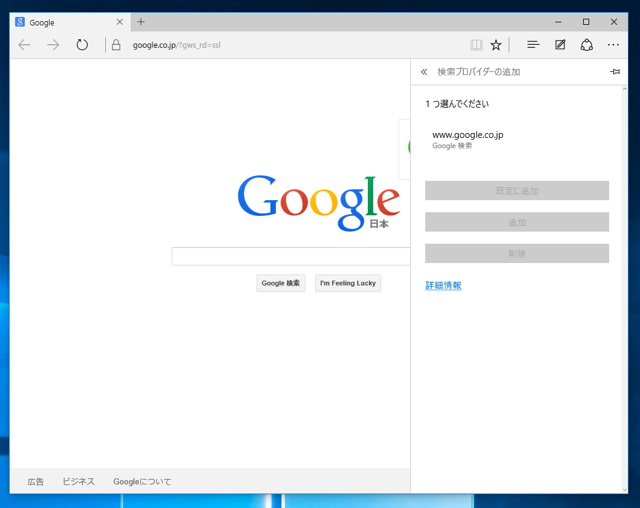Screen dimensions: 640x508
Task: Open the Googleについて footer link
Action: coord(142,481)
